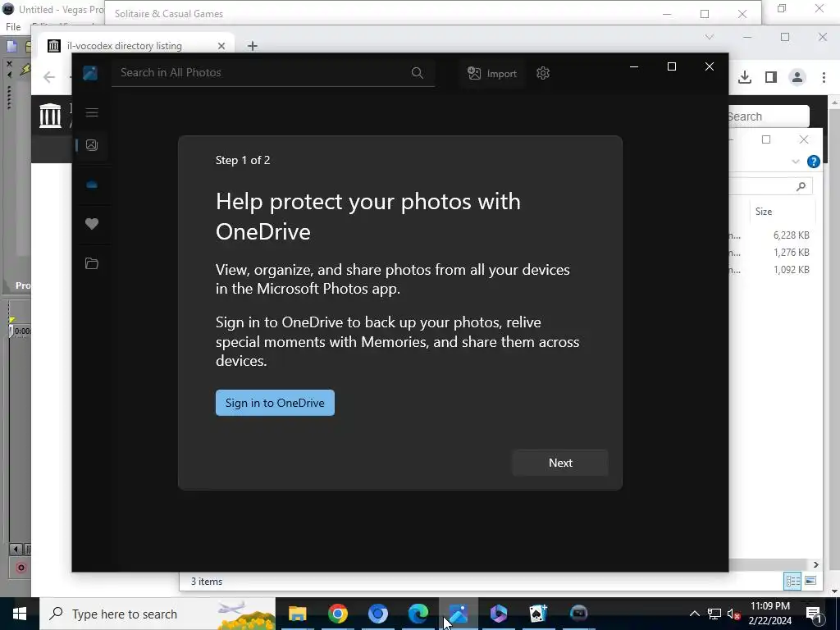This screenshot has height=630, width=840.
Task: Close the il-vocodex directory listing tab
Action: pyautogui.click(x=221, y=46)
